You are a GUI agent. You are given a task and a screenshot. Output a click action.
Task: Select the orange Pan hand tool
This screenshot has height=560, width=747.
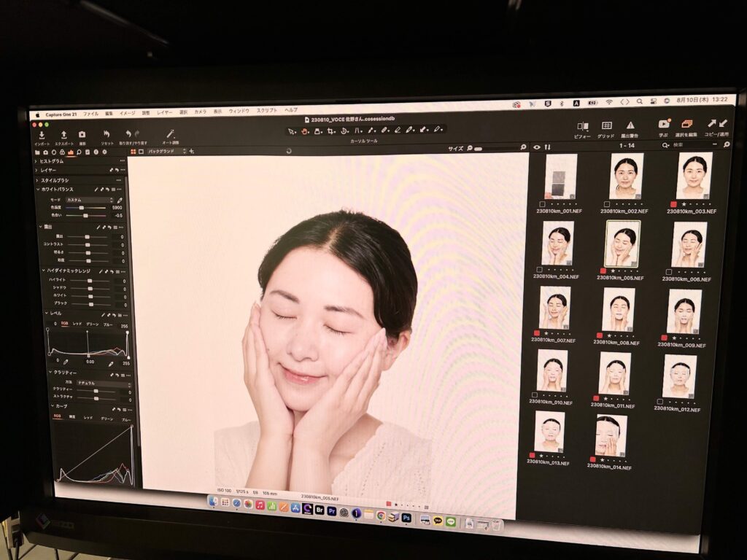[304, 131]
